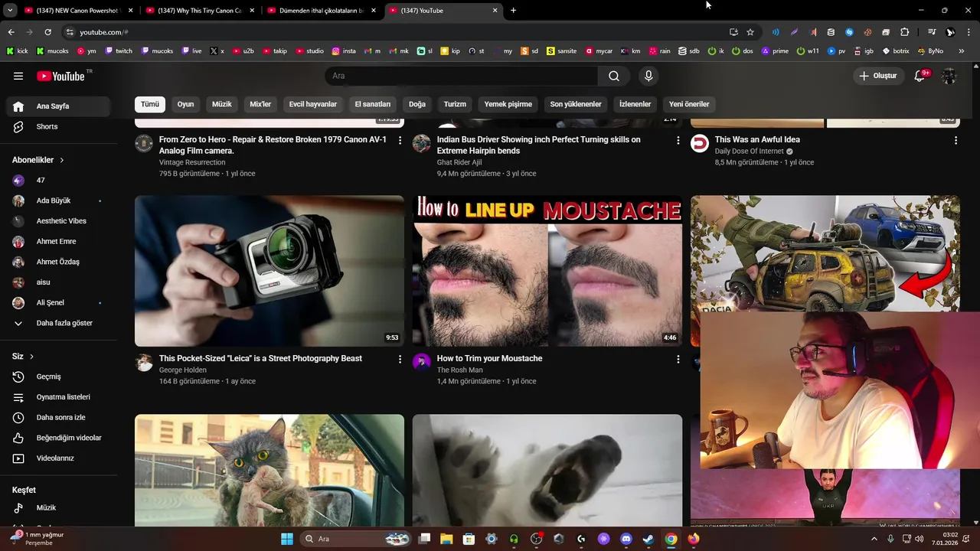Screen dimensions: 980x551
Task: Click the Chrome icon in the taskbar
Action: click(x=671, y=539)
